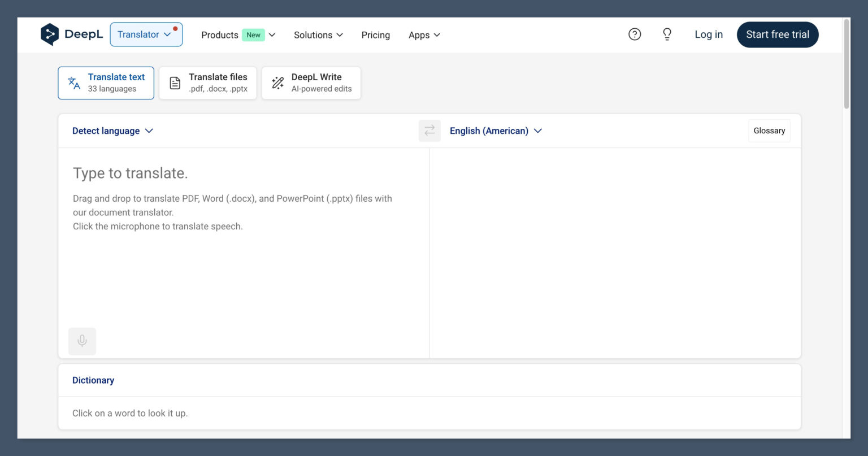The width and height of the screenshot is (868, 456).
Task: Expand the Solutions menu
Action: tap(318, 35)
